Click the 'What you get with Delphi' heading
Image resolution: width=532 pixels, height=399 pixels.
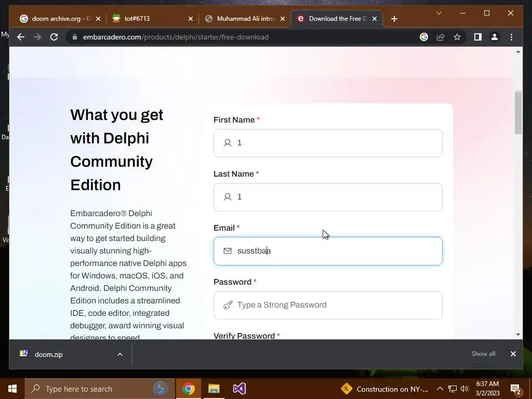click(x=116, y=150)
